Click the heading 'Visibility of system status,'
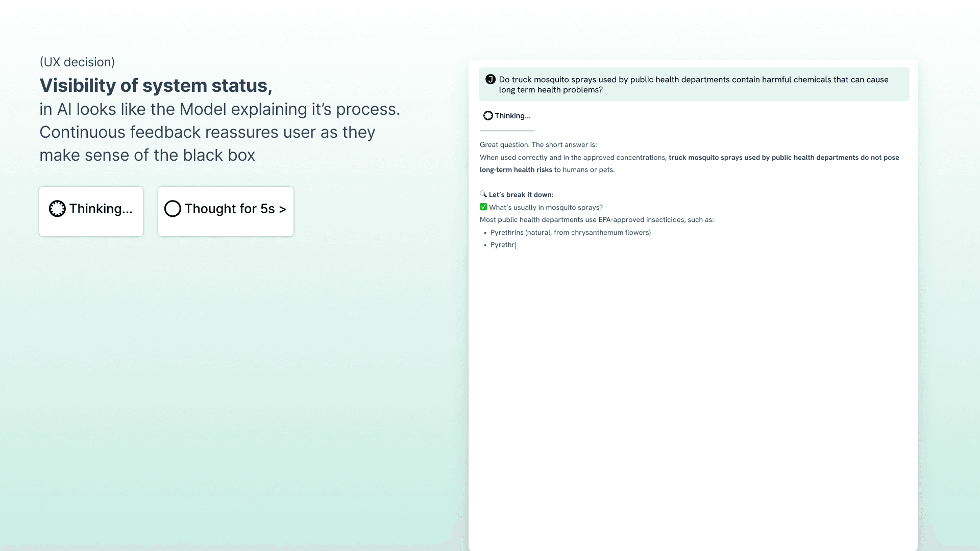The image size is (980, 551). click(156, 85)
